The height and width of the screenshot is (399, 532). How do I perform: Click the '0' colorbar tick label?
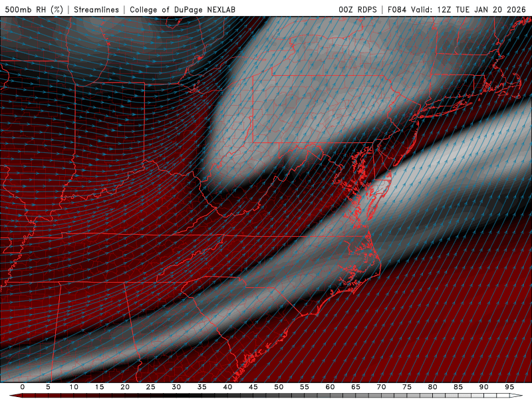click(x=23, y=387)
